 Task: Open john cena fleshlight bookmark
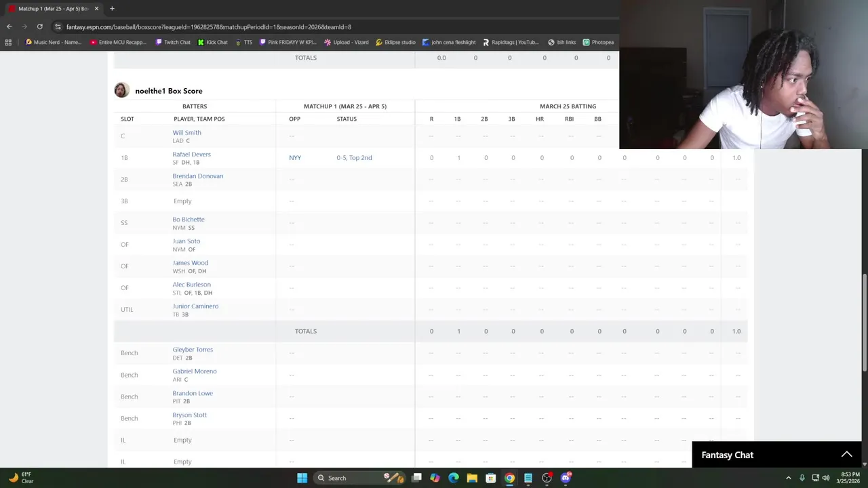pyautogui.click(x=449, y=42)
